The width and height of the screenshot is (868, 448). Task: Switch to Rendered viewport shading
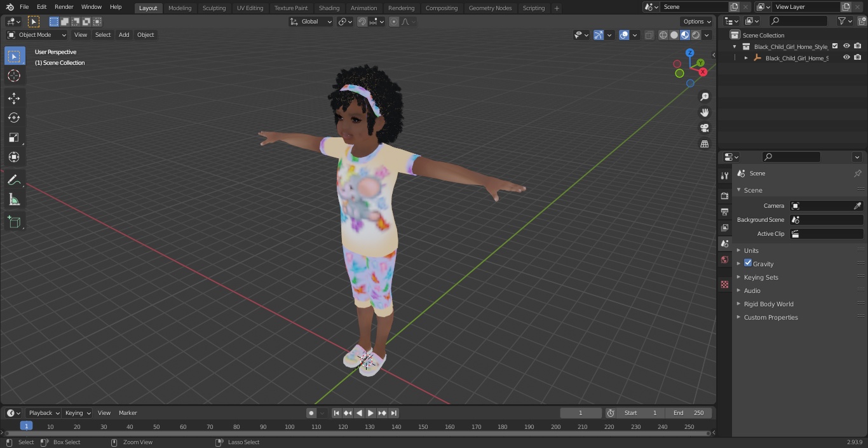click(696, 35)
